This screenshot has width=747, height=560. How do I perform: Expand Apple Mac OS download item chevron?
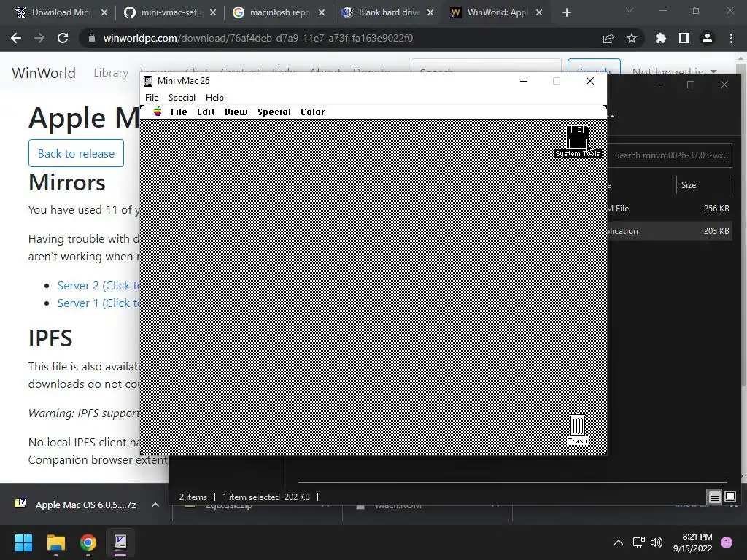[x=155, y=505]
